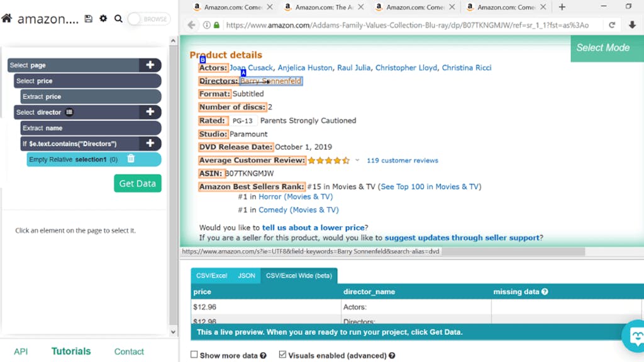Select the Anjelica Huston actor link

[305, 68]
